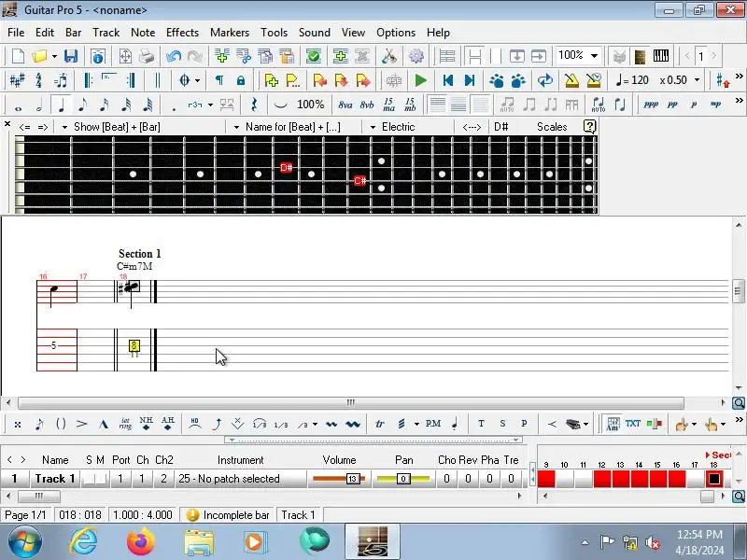Toggle Mute checkbox for Track 1
This screenshot has height=560, width=747.
click(x=100, y=479)
